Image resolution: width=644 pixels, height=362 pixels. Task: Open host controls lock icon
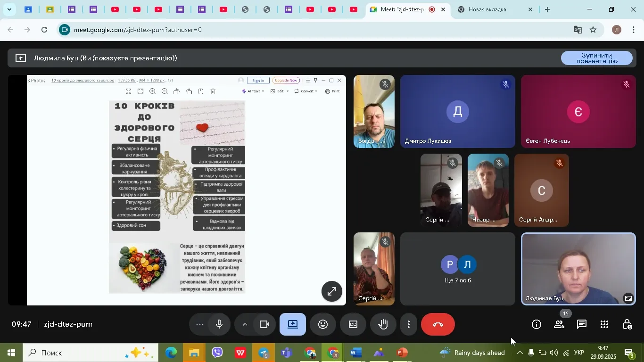[x=627, y=324]
